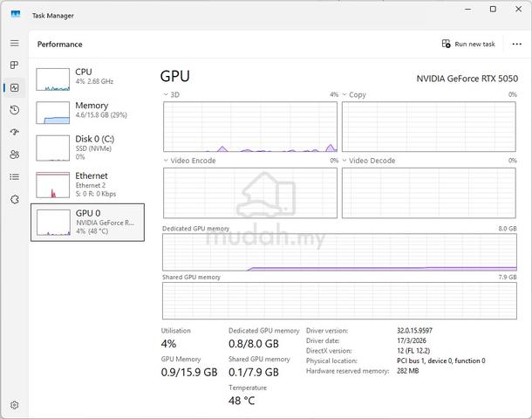Click the driver date 17/3/2026 value
The image size is (532, 419).
click(412, 340)
